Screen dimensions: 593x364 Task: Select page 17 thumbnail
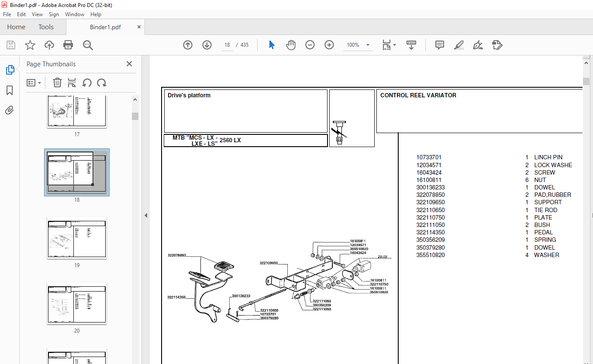77,111
